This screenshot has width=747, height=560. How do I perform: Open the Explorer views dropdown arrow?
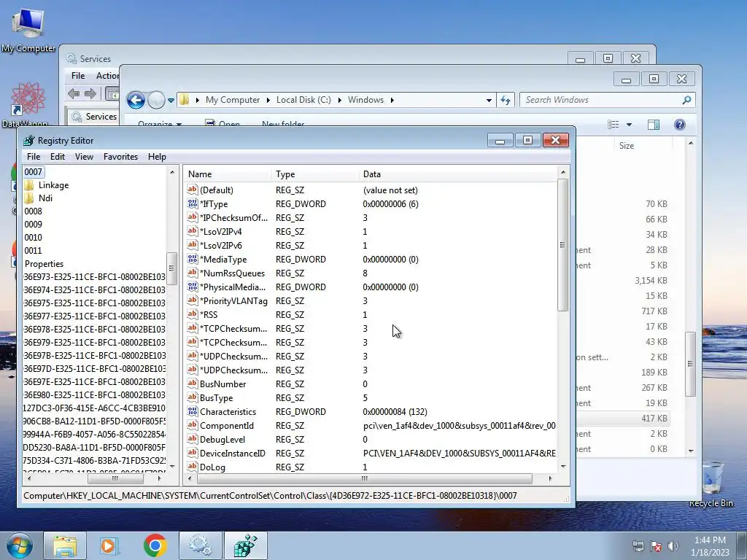coord(629,125)
